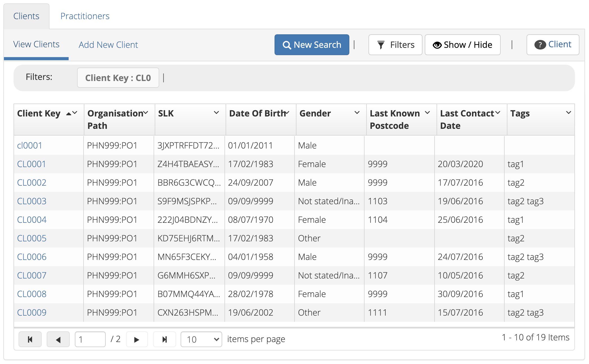Select the View Clients tab
Screen dimensions: 589x364
[x=36, y=44]
